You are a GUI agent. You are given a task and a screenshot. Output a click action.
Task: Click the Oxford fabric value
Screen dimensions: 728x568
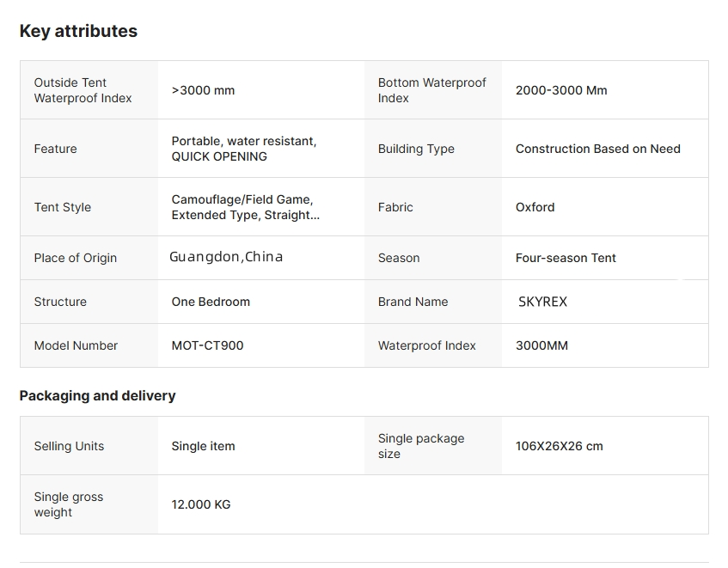click(x=535, y=207)
